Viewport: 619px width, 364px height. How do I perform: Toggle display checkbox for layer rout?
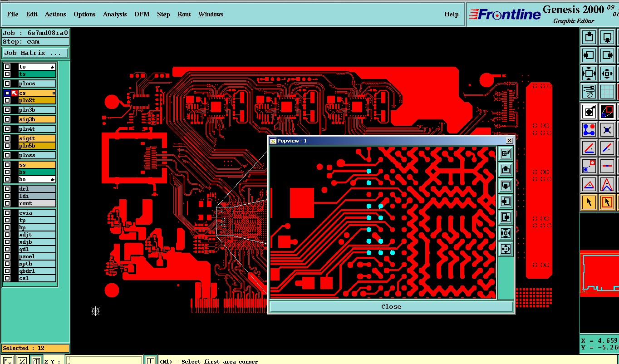(7, 203)
